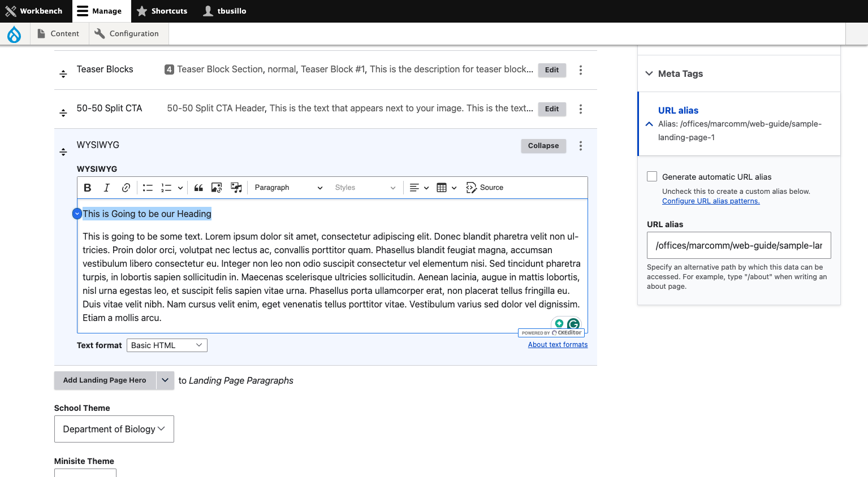Open the Department of Biology theme dropdown

point(114,429)
